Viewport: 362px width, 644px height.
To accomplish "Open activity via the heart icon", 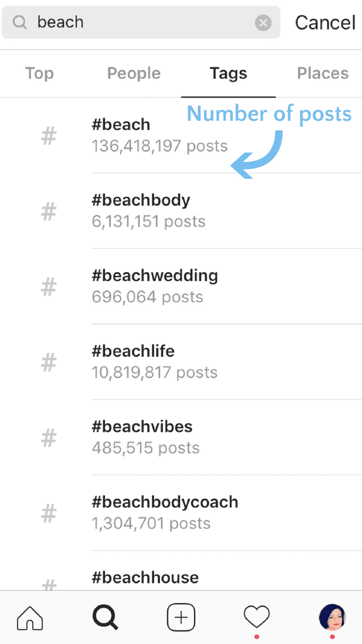I will [x=256, y=617].
